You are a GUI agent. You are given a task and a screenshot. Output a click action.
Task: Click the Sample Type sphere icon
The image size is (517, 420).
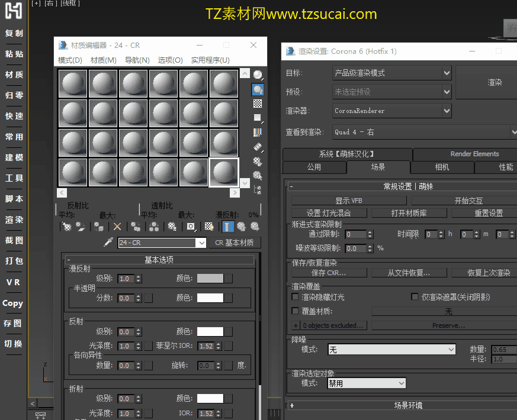click(x=258, y=75)
